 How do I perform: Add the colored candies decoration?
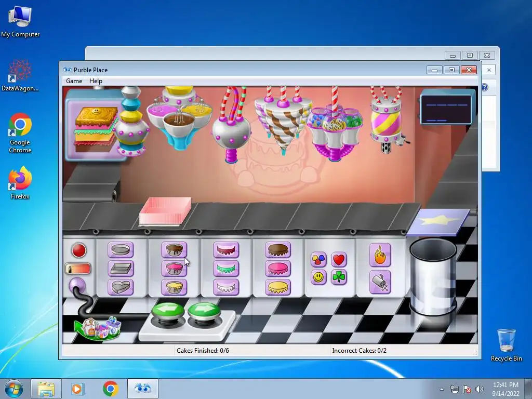click(x=318, y=260)
